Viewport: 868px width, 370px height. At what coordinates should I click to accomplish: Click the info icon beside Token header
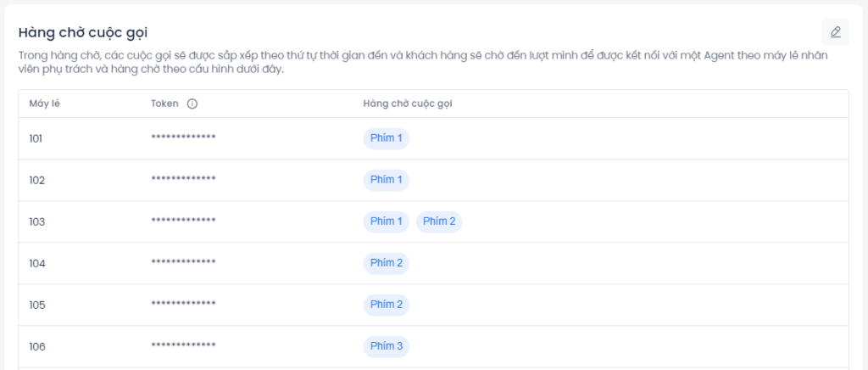coord(192,104)
